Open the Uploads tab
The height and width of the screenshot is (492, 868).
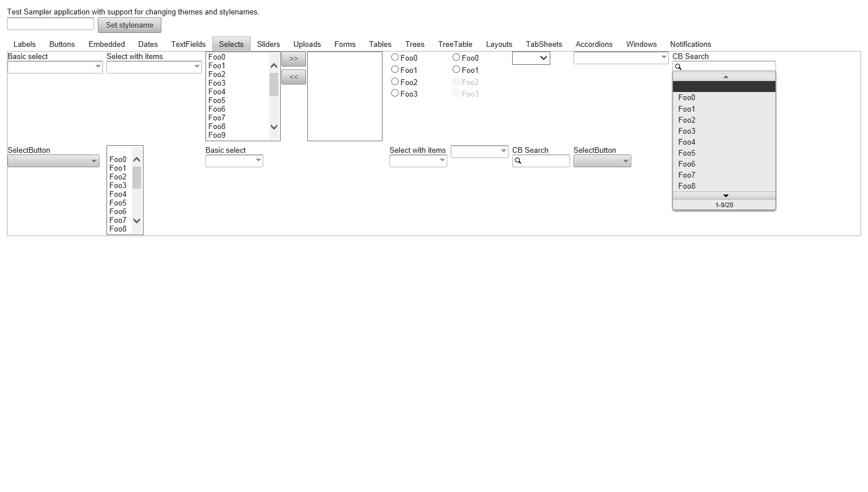307,44
